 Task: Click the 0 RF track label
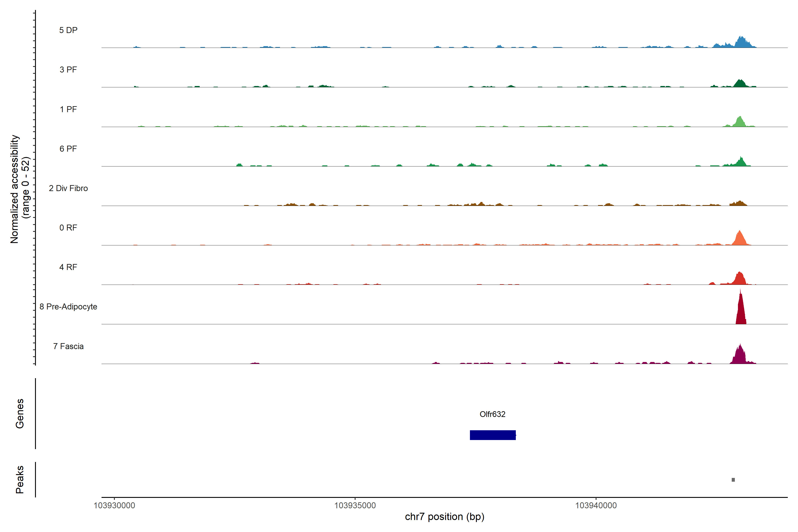(x=68, y=228)
